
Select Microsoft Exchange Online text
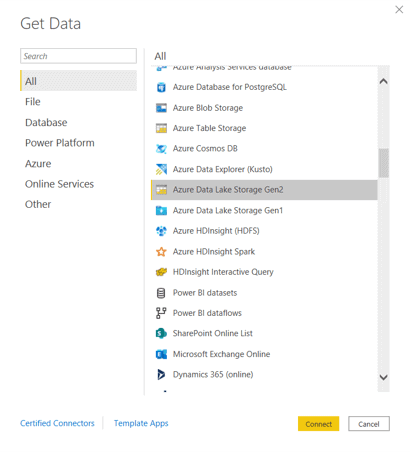click(221, 354)
